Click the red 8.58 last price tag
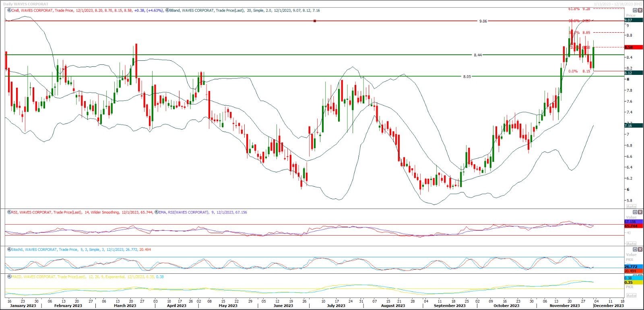This screenshot has height=310, width=644. pos(633,48)
